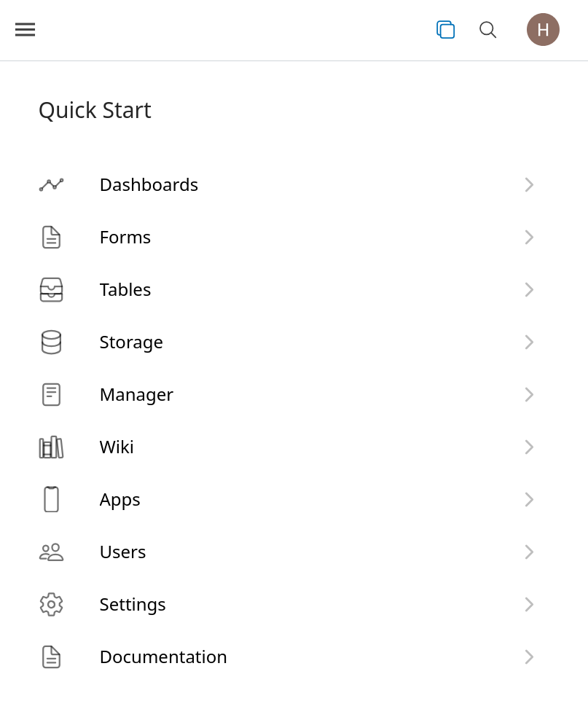Click the Manager document icon
Image resolution: width=588 pixels, height=709 pixels.
pos(51,395)
